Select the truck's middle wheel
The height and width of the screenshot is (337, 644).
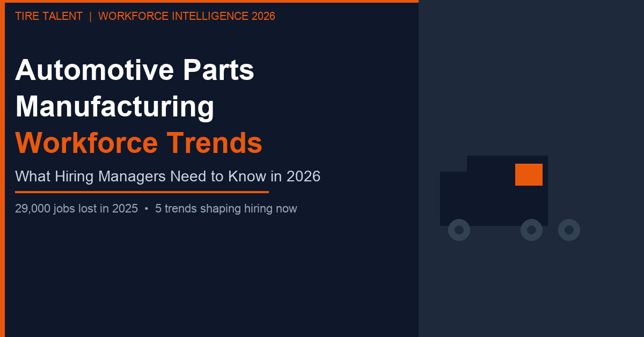pyautogui.click(x=531, y=230)
